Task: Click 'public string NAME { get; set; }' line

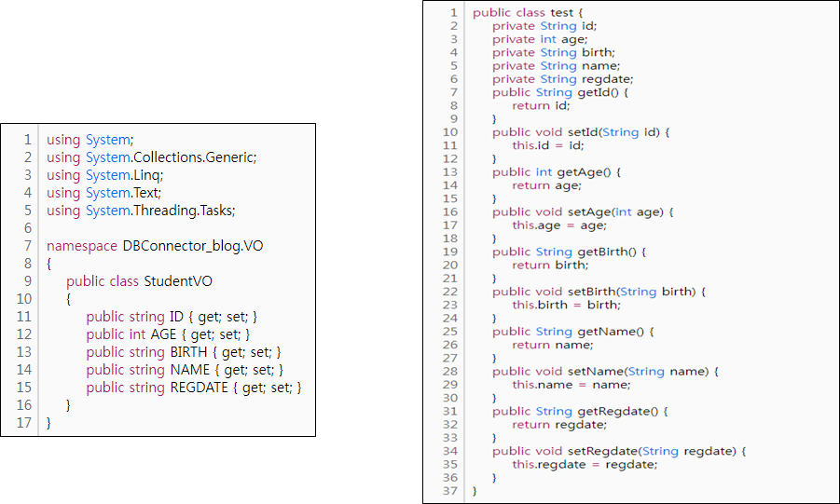Action: coord(185,370)
